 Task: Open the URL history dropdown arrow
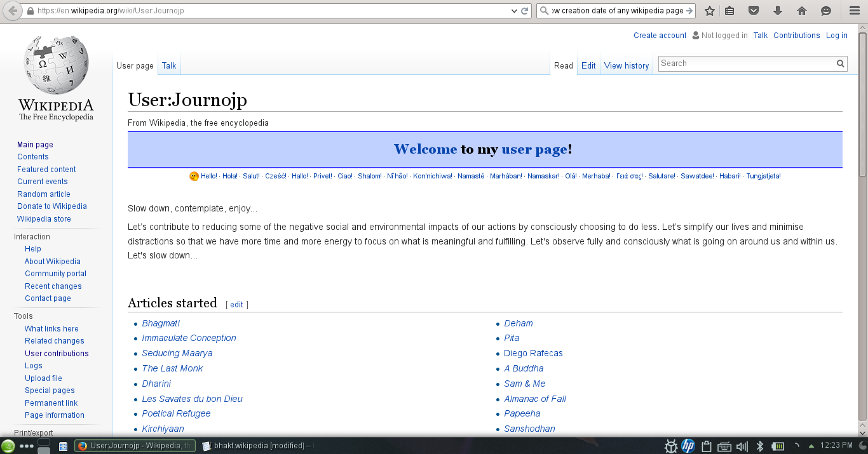coord(514,11)
